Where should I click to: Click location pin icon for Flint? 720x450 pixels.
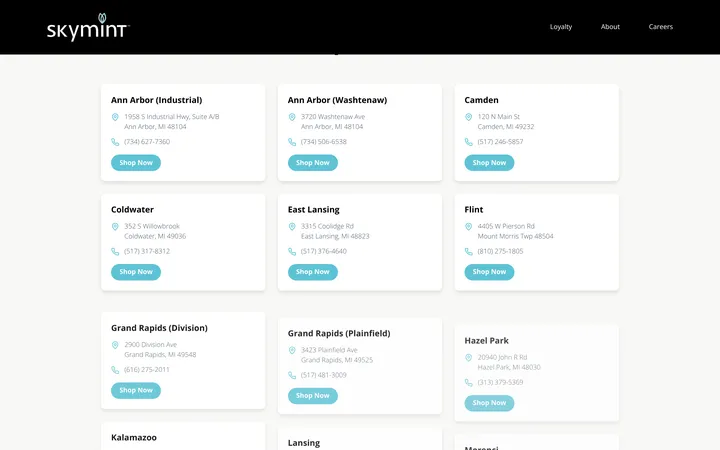(468, 227)
